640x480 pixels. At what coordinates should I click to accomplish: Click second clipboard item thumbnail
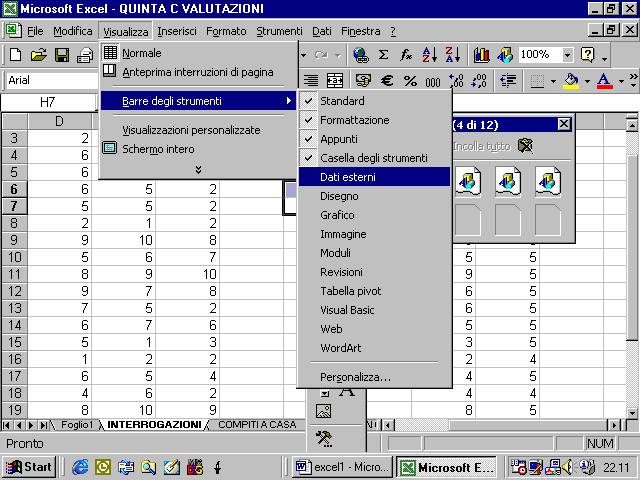(x=508, y=181)
